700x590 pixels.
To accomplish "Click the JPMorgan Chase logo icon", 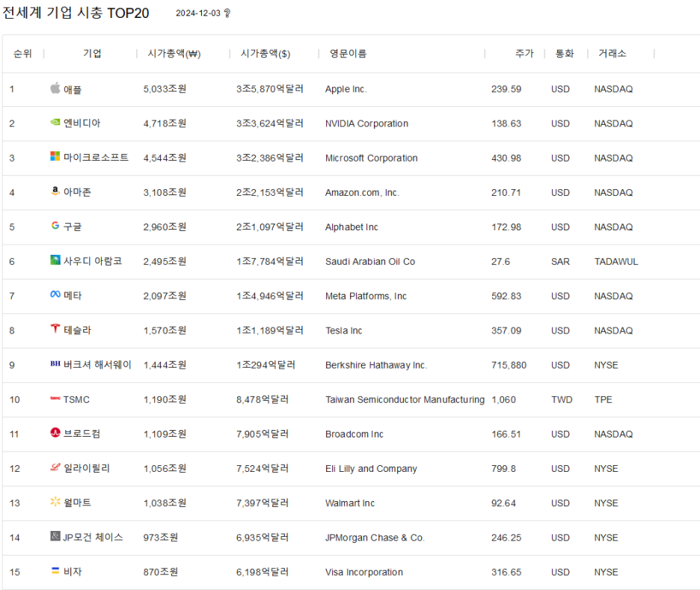I will point(55,536).
